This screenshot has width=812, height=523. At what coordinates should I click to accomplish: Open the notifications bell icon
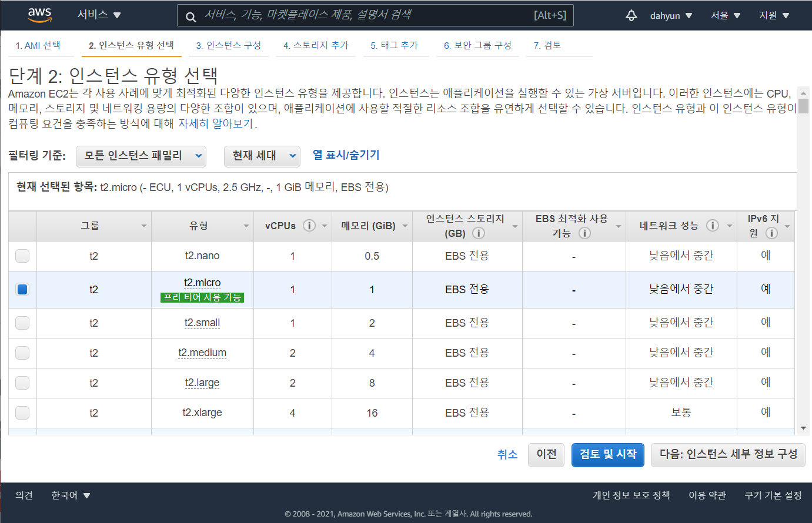[x=631, y=15]
